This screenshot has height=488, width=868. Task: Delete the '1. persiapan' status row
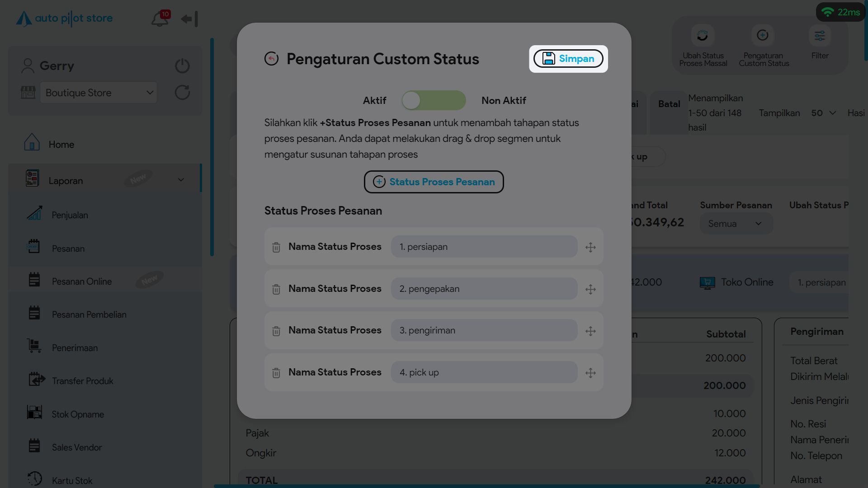[x=276, y=247]
